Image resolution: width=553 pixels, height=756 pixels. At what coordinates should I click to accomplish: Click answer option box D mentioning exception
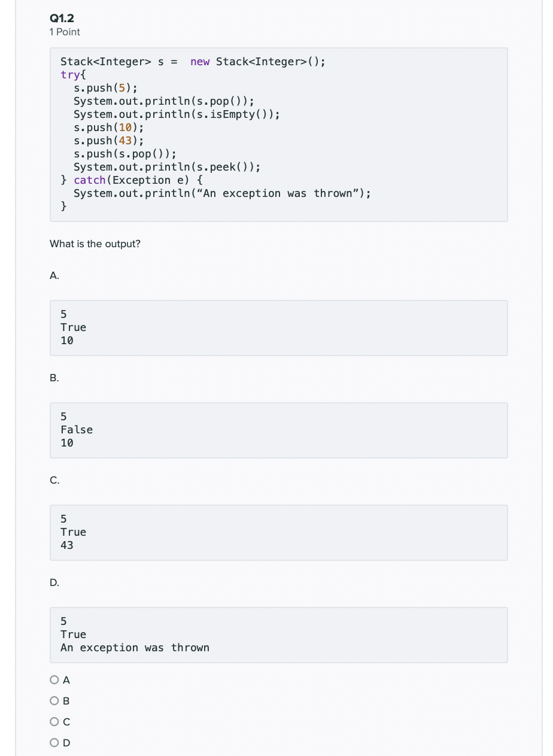278,634
